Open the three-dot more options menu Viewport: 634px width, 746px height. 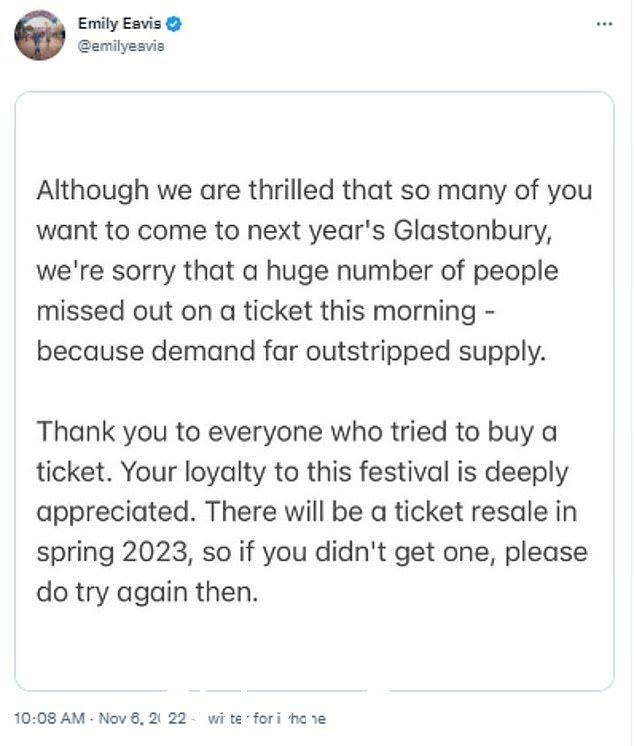pos(604,23)
